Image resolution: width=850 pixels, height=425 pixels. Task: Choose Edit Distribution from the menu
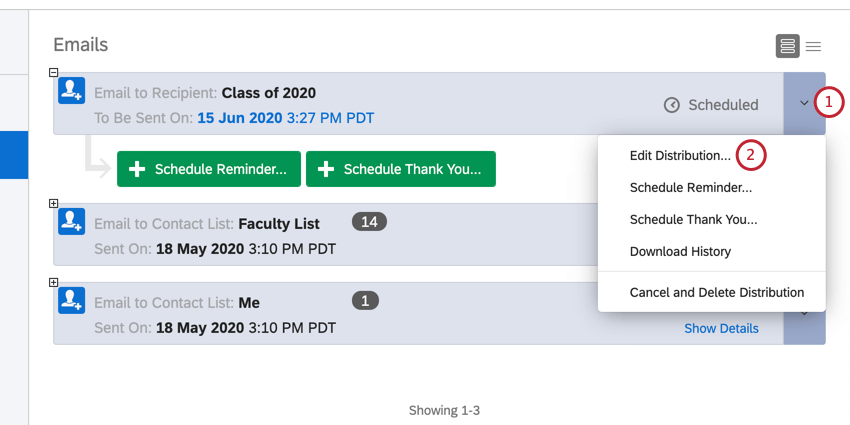coord(680,156)
